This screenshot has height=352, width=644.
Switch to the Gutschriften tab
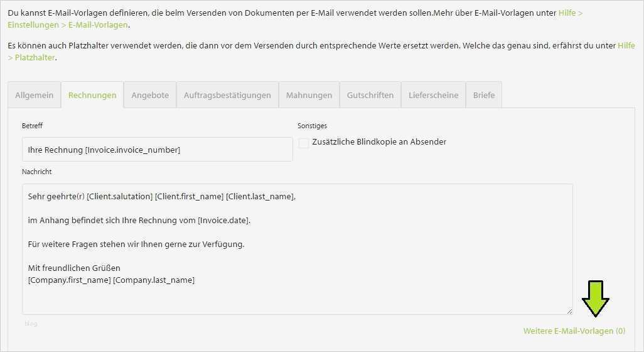coord(370,96)
